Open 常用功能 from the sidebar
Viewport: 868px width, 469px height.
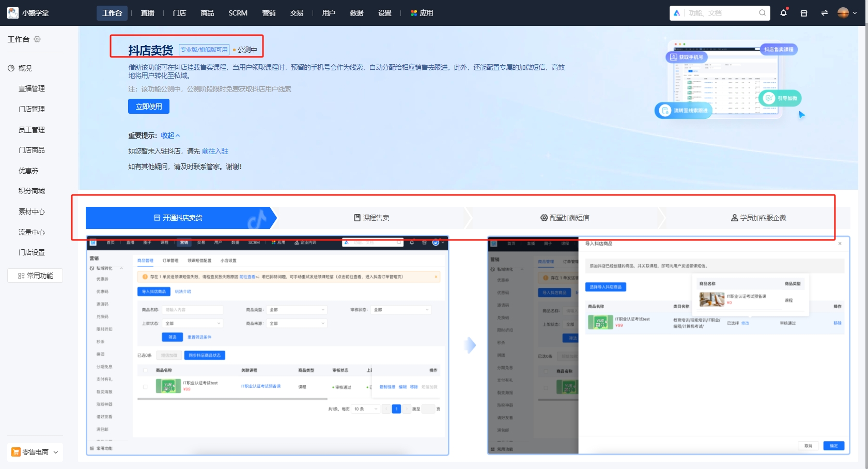pos(35,275)
